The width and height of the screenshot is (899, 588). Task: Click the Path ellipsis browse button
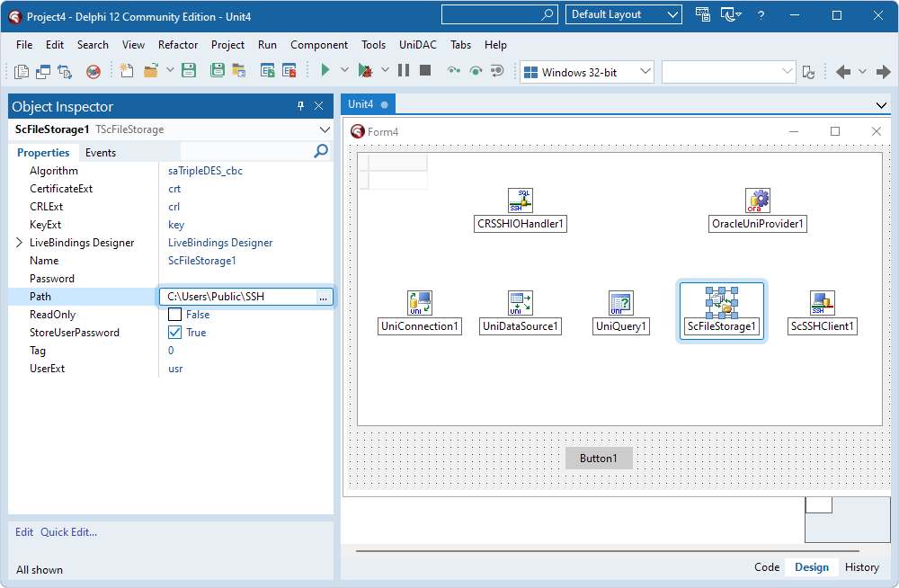325,296
